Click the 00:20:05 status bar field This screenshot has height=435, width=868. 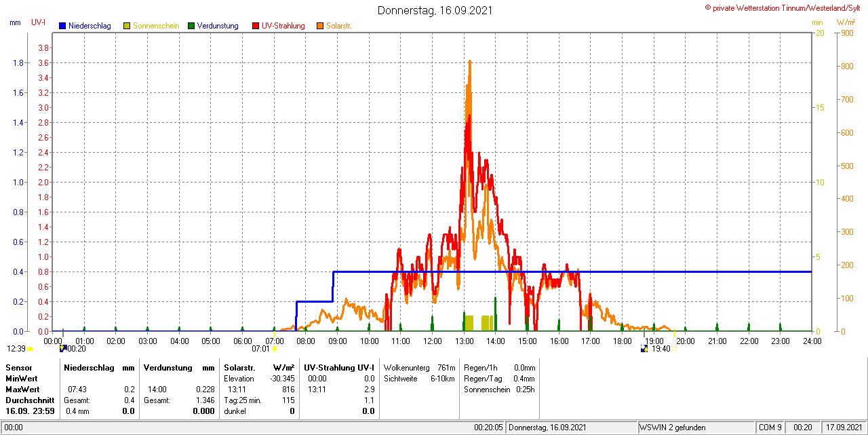coord(488,428)
